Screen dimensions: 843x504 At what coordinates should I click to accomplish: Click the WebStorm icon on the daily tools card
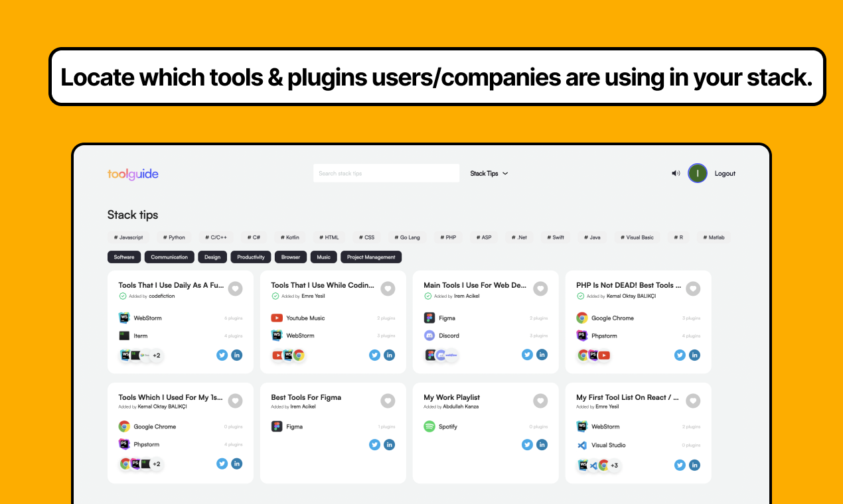pyautogui.click(x=123, y=318)
